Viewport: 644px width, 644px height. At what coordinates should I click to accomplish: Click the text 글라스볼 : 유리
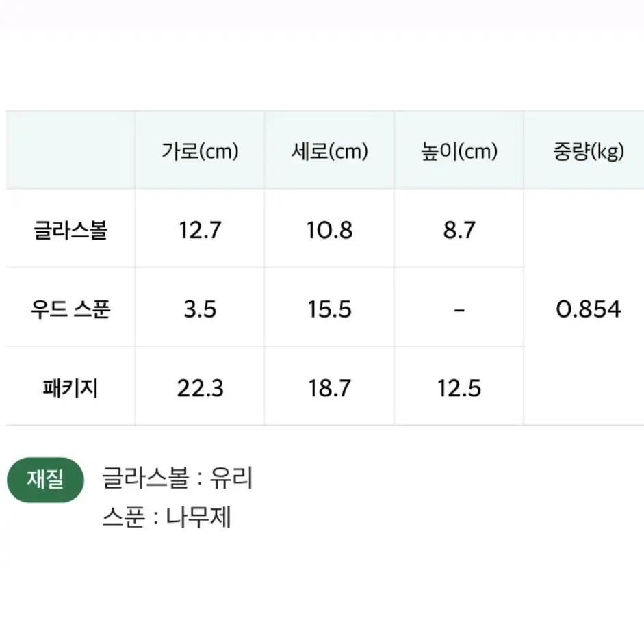pyautogui.click(x=177, y=478)
